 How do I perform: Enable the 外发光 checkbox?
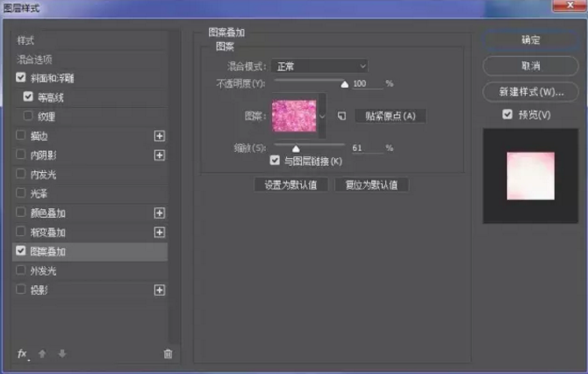[x=21, y=270]
